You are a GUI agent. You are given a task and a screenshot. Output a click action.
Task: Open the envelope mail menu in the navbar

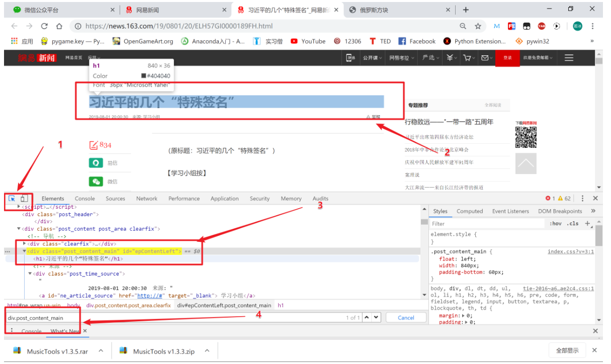(x=486, y=58)
